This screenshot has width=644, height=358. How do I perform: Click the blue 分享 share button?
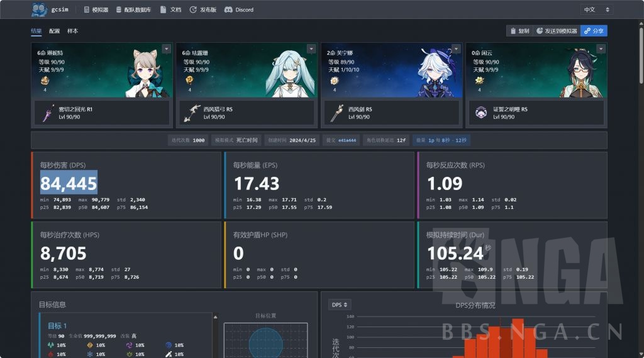point(594,31)
